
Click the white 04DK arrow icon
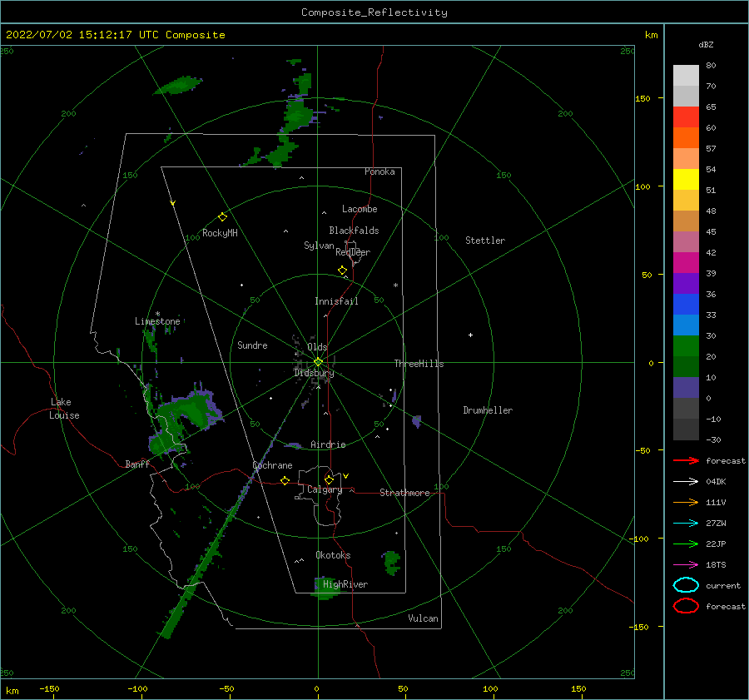point(686,482)
